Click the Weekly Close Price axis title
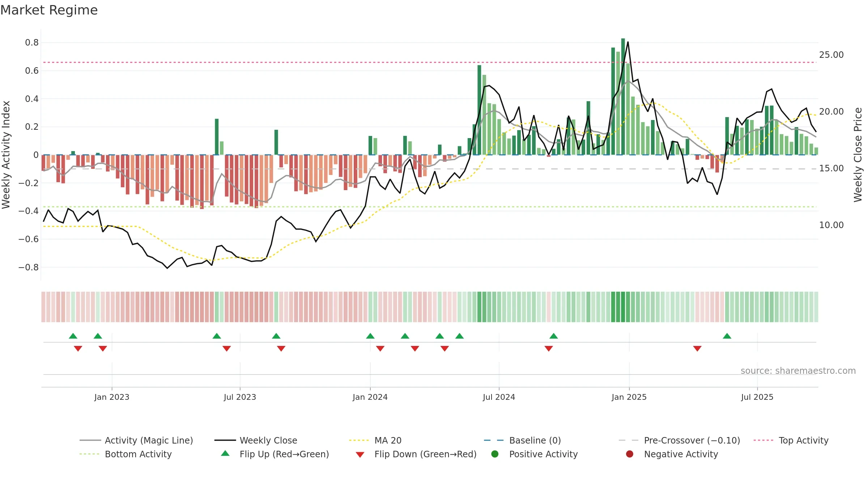 858,155
